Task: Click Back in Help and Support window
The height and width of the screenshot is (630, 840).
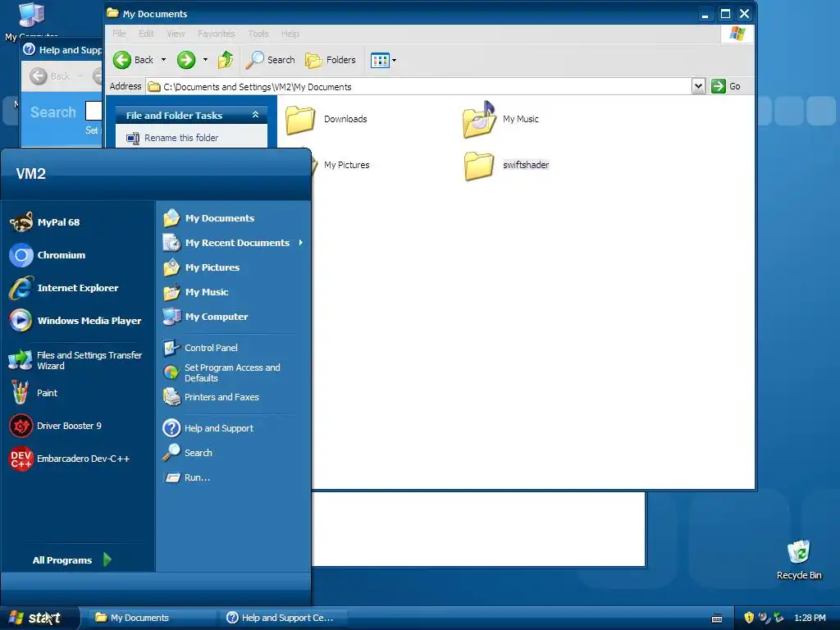Action: [50, 76]
